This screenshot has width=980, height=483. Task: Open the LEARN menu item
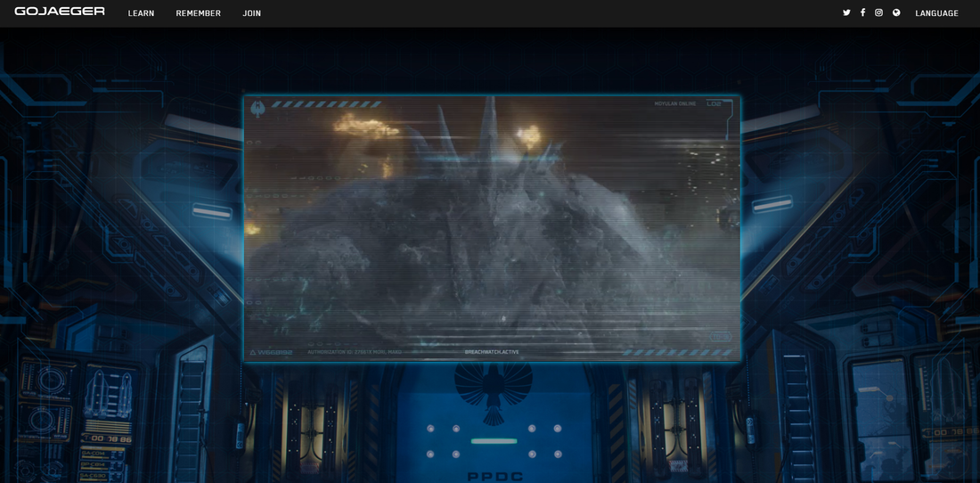tap(142, 13)
